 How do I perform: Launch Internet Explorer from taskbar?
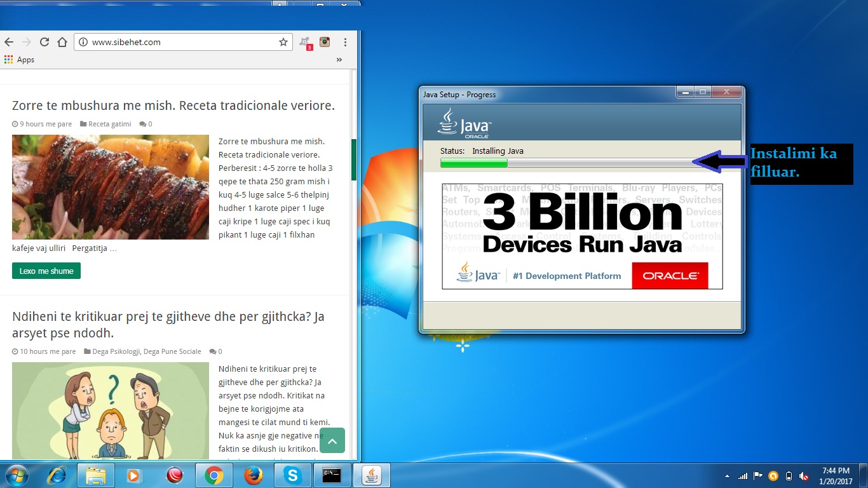[57, 475]
